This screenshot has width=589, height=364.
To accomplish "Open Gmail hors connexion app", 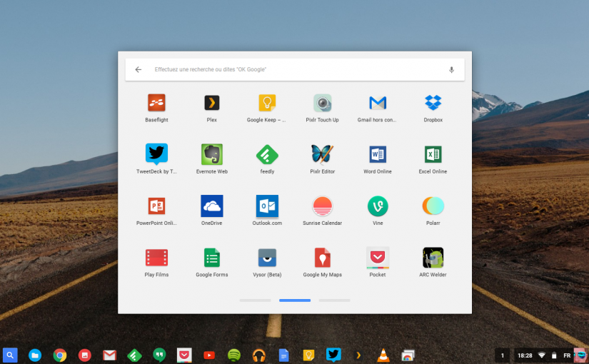I will (378, 103).
